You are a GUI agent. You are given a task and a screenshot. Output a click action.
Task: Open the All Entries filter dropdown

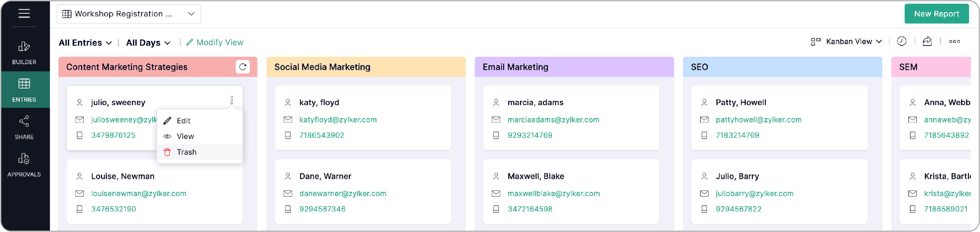pos(85,43)
